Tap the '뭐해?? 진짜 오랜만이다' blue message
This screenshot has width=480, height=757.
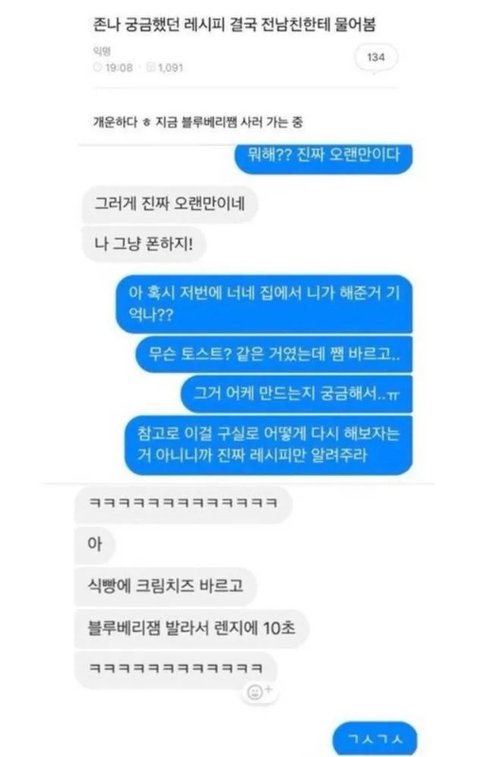[324, 157]
